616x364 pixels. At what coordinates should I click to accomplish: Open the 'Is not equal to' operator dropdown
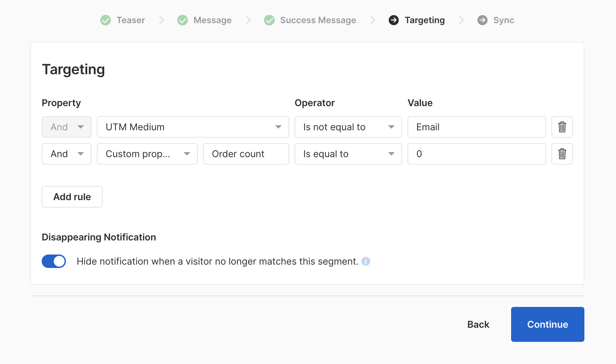pyautogui.click(x=348, y=127)
